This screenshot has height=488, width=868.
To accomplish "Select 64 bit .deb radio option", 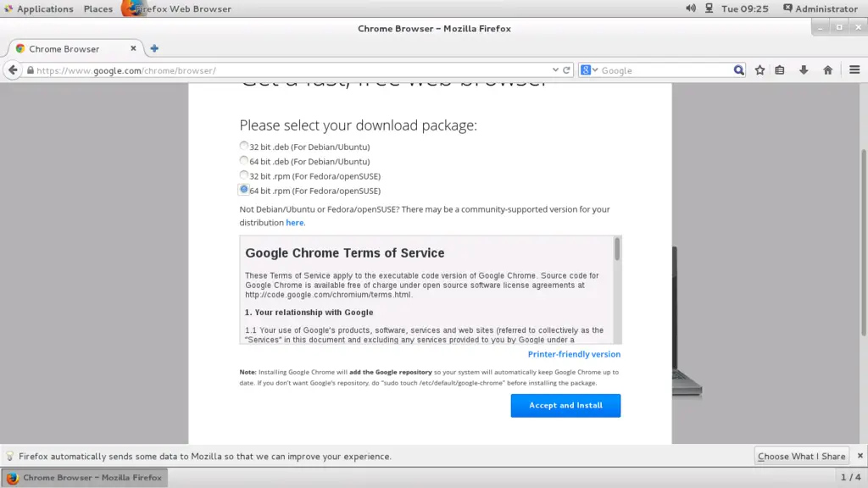I will [243, 160].
